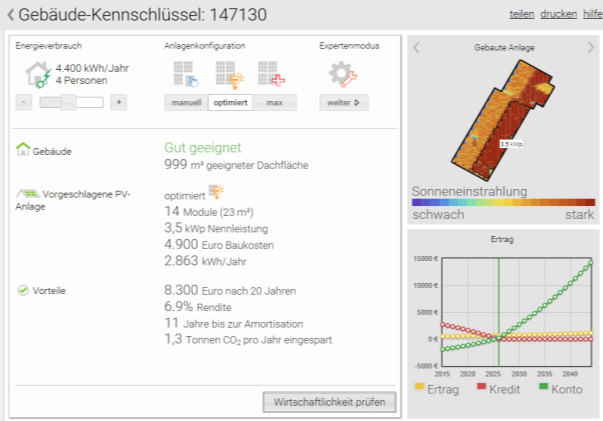Select the manual configuration solar panel icon
603x421 pixels.
coord(186,74)
